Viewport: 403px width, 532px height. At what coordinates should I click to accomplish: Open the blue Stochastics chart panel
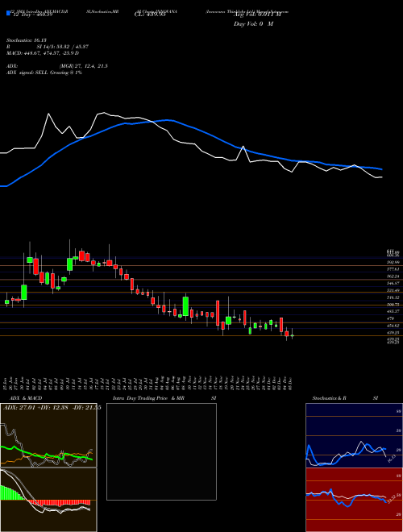354,435
